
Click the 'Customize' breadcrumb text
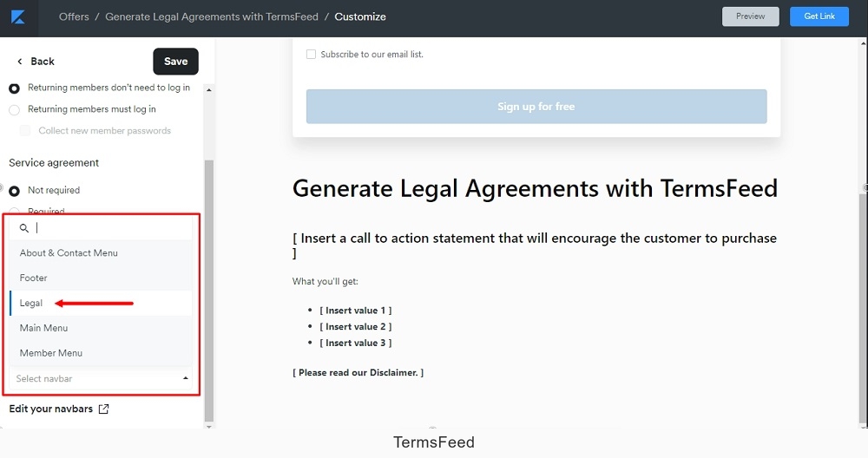tap(360, 16)
